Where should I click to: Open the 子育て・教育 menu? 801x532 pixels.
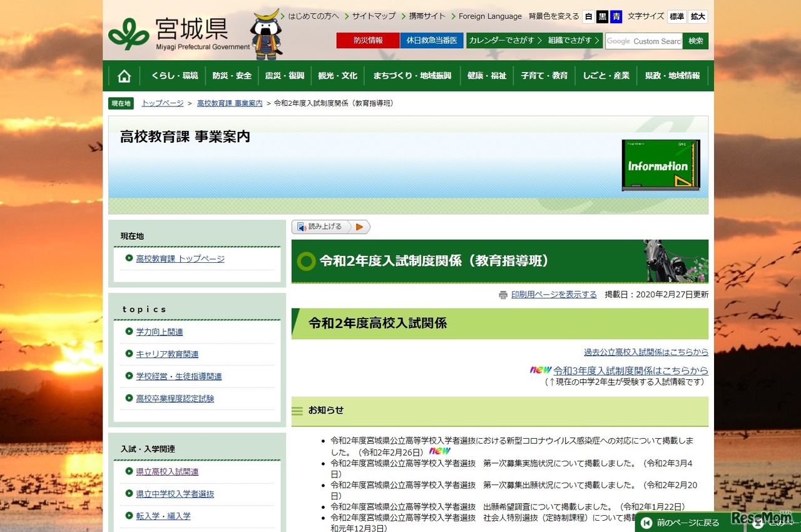pos(544,75)
